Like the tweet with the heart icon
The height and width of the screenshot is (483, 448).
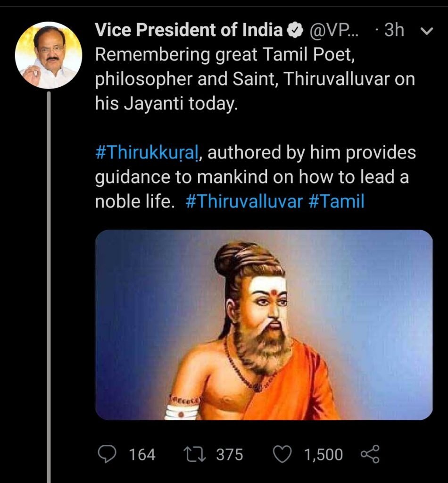tap(282, 454)
